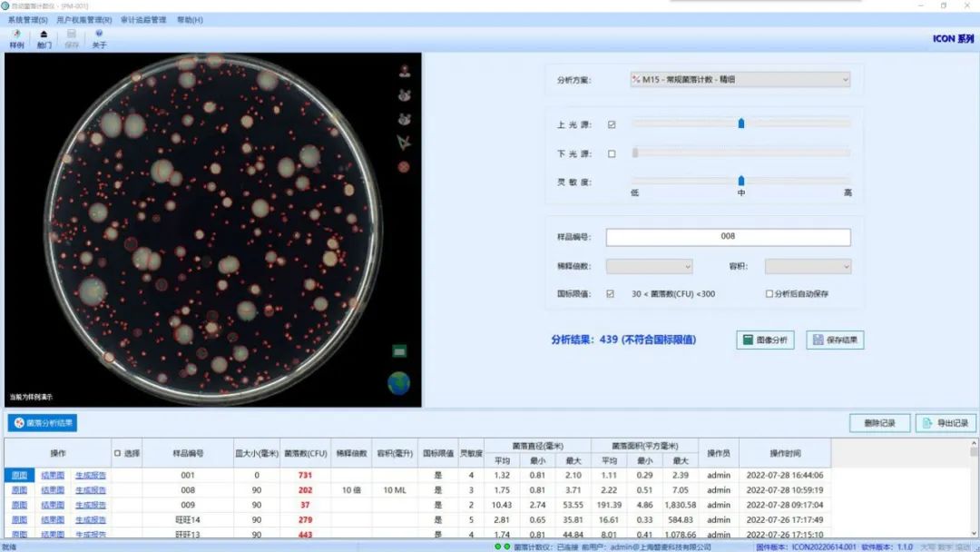Click the 样例 sample toolbar icon

(x=16, y=39)
